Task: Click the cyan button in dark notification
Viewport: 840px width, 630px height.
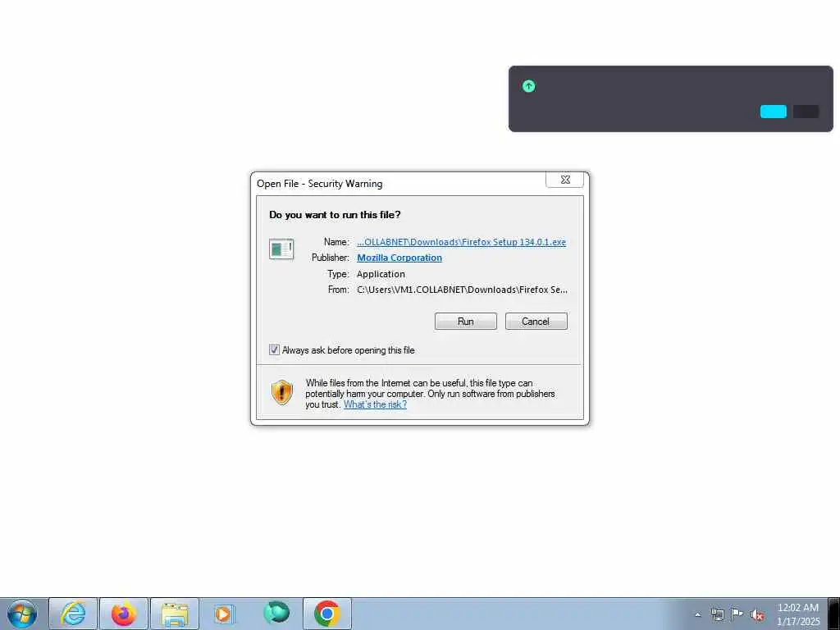Action: (773, 112)
